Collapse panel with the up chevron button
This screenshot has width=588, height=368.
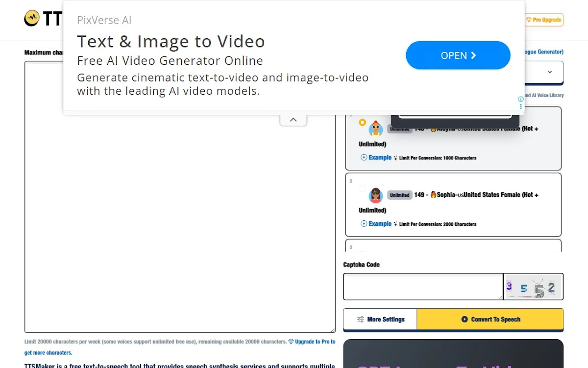[293, 120]
